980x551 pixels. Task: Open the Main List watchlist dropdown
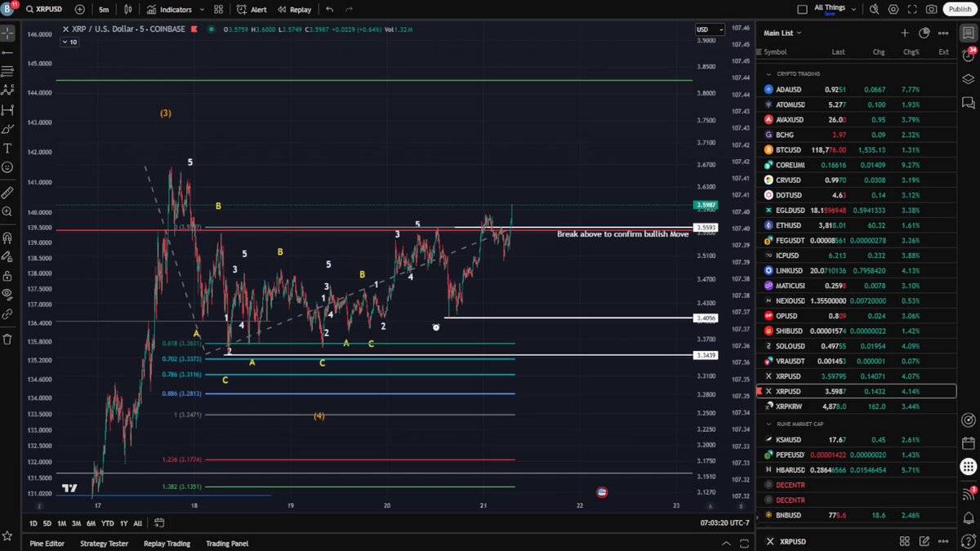click(782, 33)
